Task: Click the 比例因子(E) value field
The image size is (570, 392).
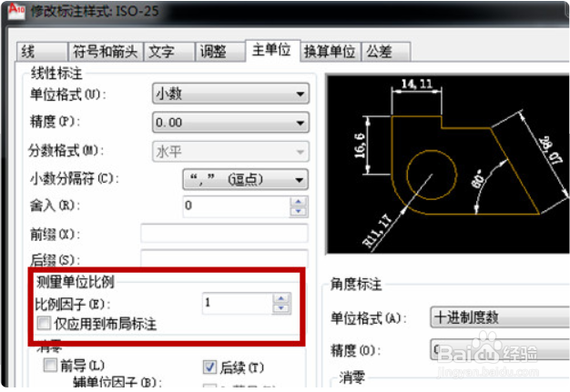Action: click(x=237, y=303)
